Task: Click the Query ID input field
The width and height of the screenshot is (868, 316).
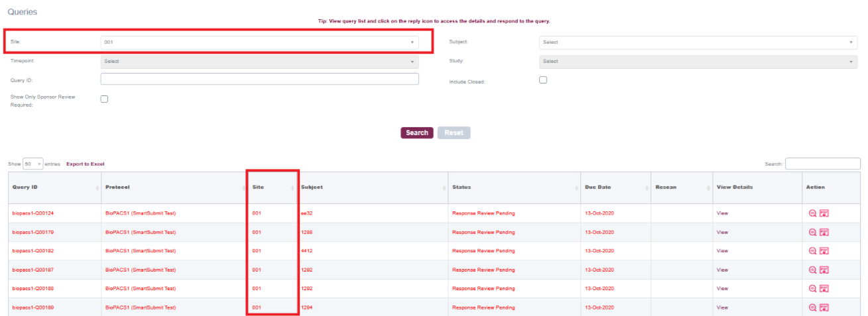Action: click(x=259, y=79)
